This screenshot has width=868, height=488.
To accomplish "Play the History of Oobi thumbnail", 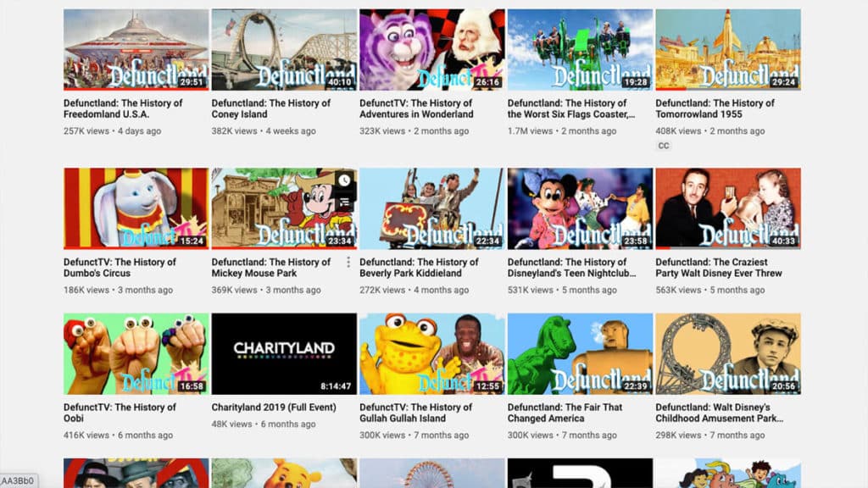I will coord(136,353).
